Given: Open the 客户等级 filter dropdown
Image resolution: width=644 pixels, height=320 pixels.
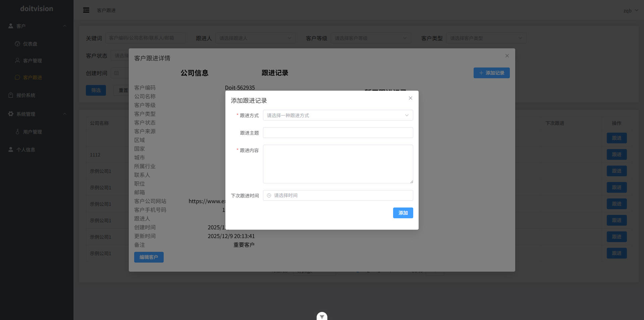Looking at the screenshot, I should click(x=371, y=38).
